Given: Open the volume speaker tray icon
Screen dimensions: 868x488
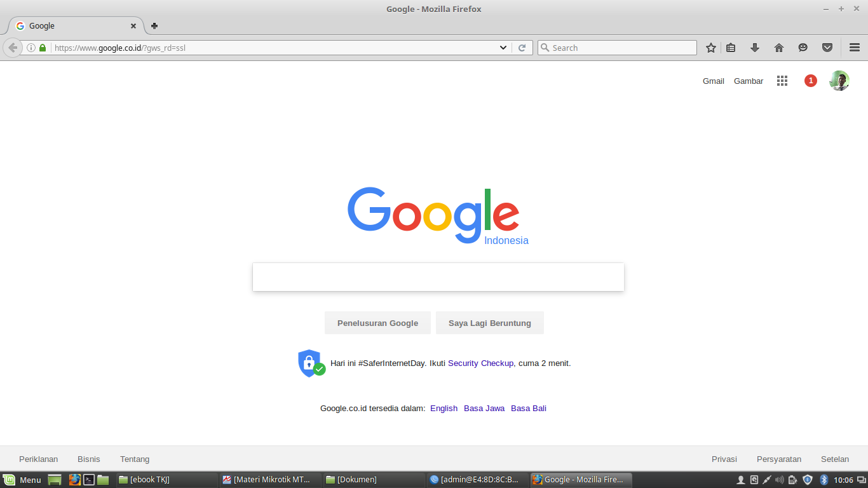Looking at the screenshot, I should coord(780,480).
